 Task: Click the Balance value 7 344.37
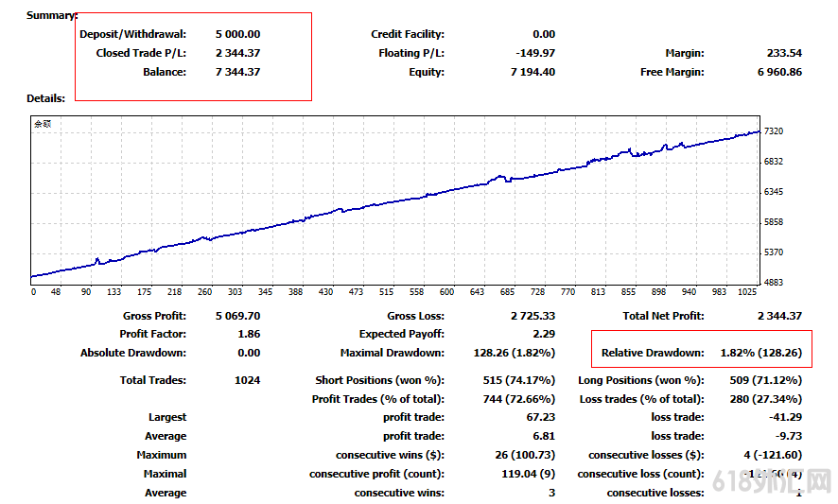[x=237, y=72]
